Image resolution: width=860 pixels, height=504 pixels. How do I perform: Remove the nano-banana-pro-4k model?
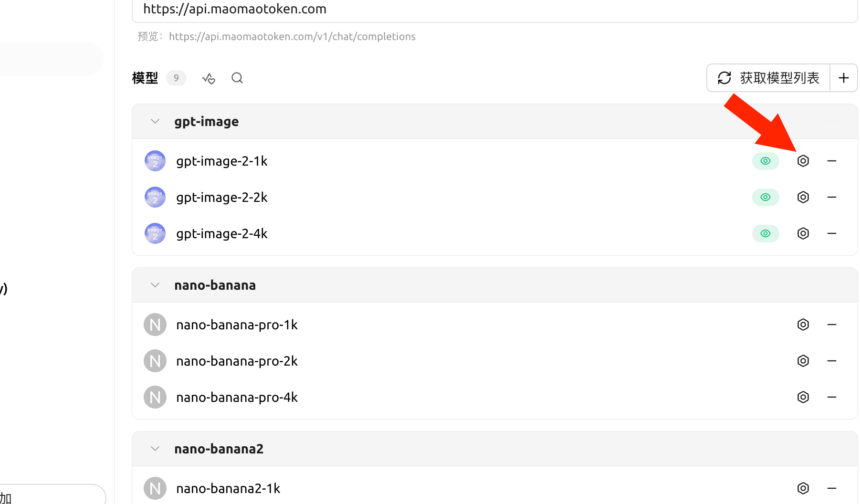[832, 397]
